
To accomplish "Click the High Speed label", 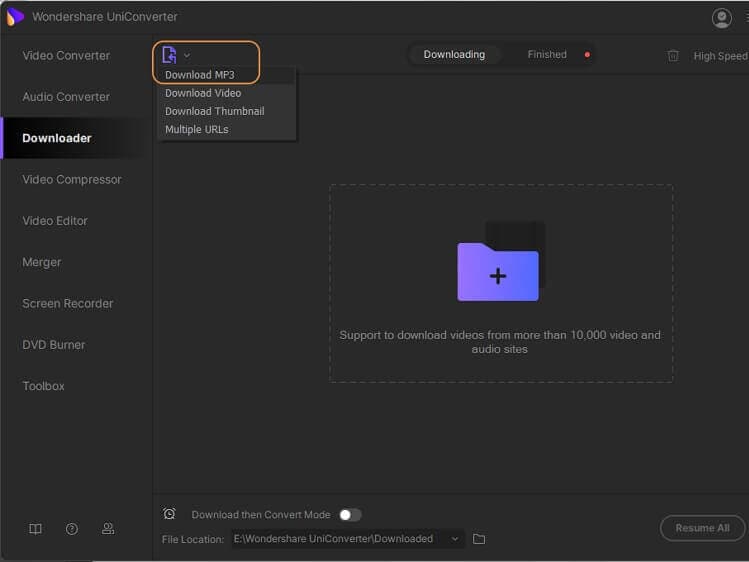I will coord(720,56).
